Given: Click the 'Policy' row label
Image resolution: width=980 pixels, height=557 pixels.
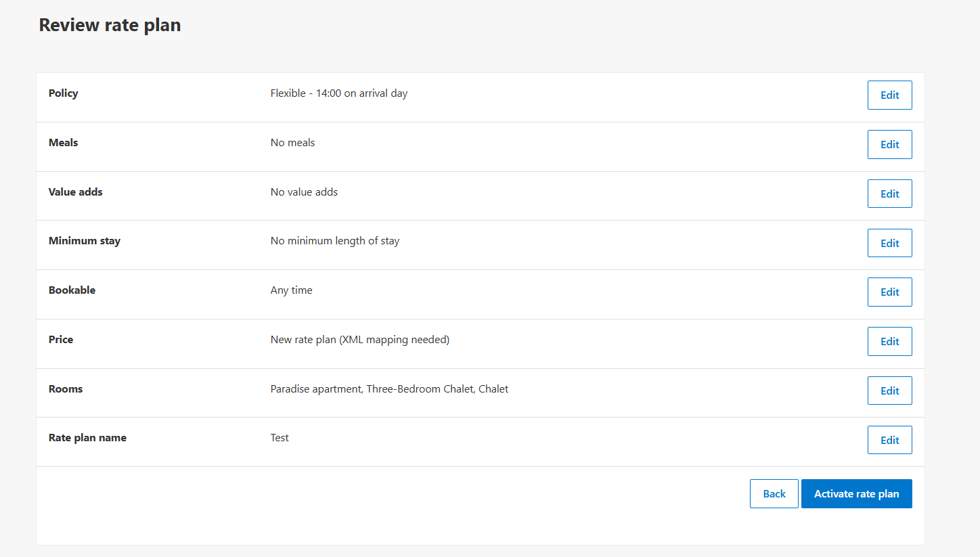Looking at the screenshot, I should pyautogui.click(x=63, y=93).
